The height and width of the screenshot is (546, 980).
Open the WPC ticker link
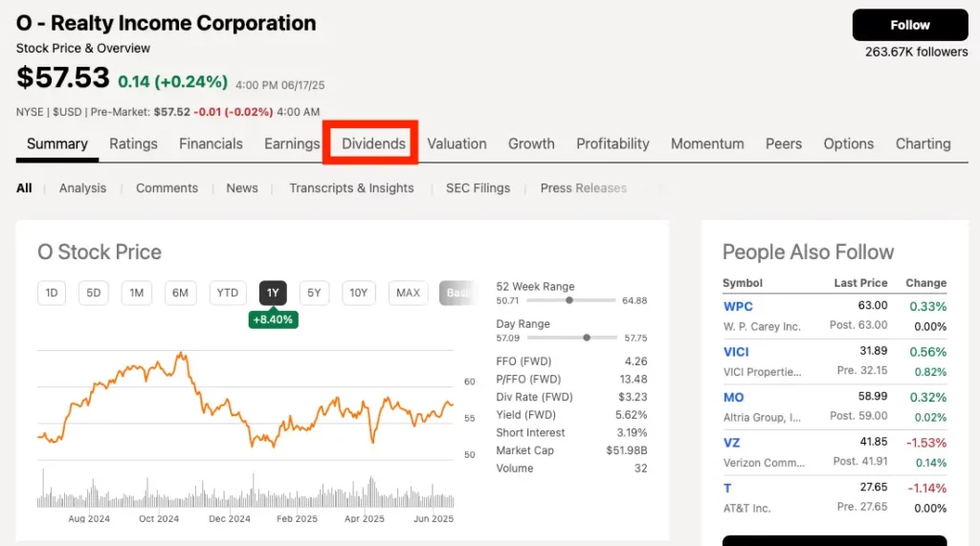pos(738,307)
